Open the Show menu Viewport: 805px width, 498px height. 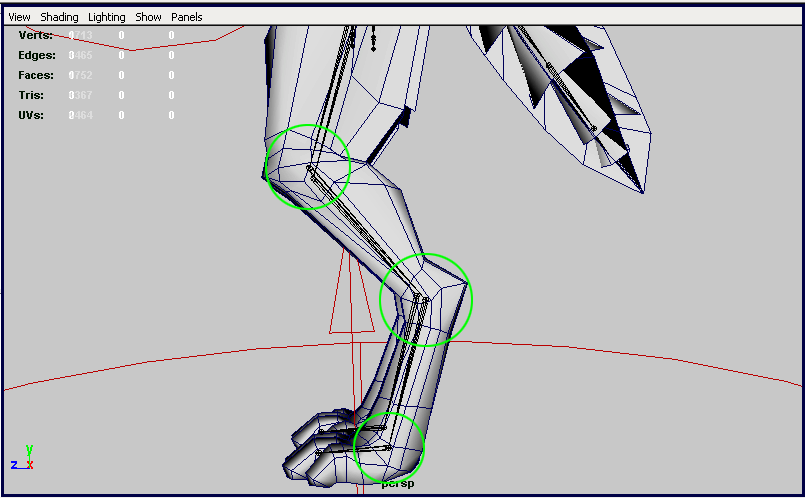click(x=148, y=17)
